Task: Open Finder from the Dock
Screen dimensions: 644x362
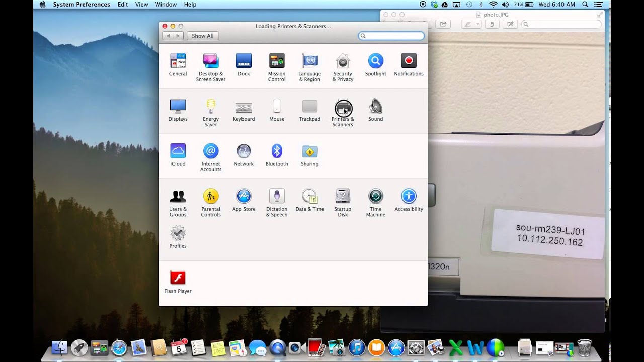Action: tap(60, 347)
